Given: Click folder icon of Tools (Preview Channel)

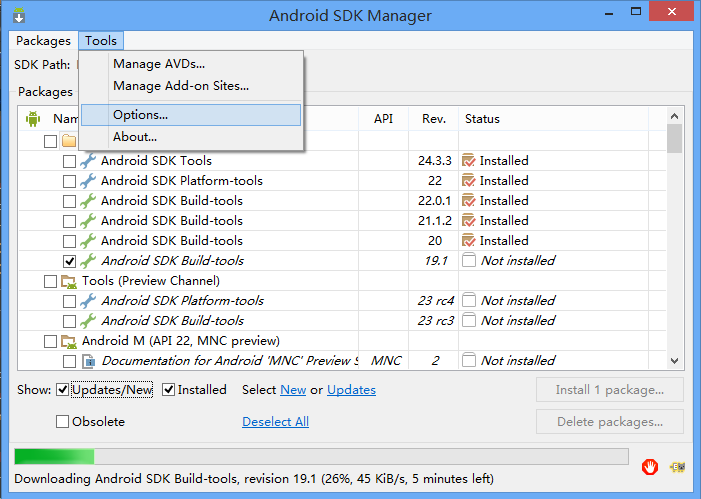Looking at the screenshot, I should coord(69,281).
